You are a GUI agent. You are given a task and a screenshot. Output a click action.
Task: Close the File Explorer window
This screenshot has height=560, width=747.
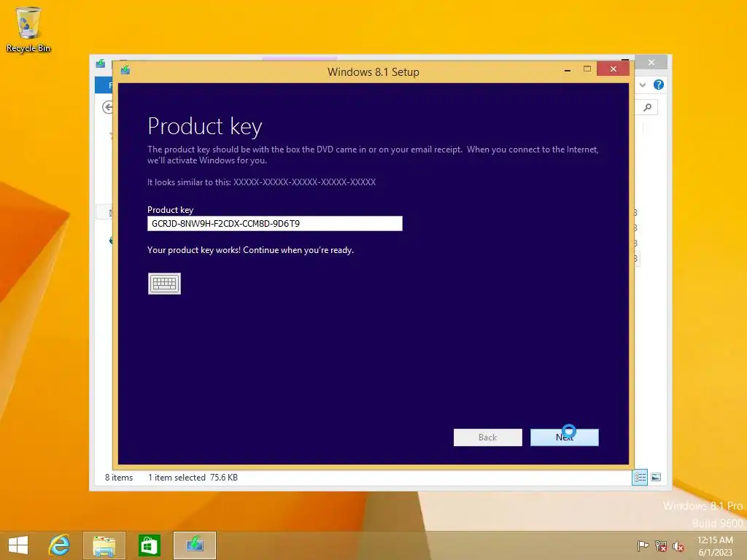pos(651,63)
